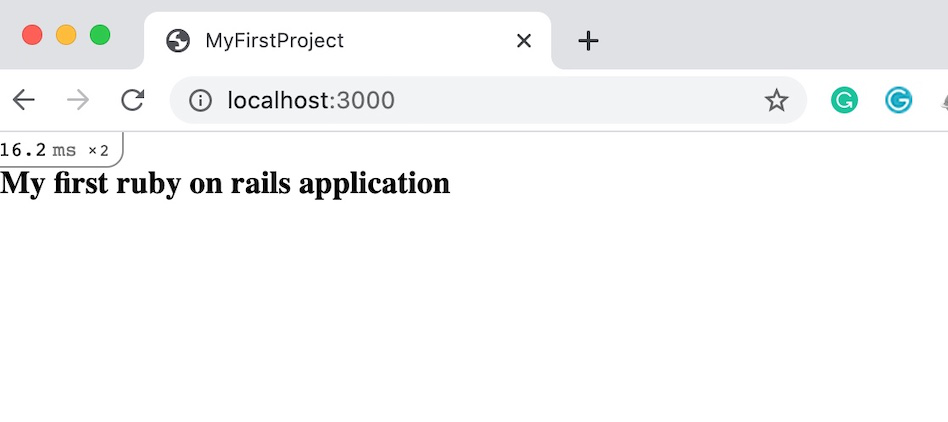Close the window with the red button
The width and height of the screenshot is (948, 422).
pos(32,35)
